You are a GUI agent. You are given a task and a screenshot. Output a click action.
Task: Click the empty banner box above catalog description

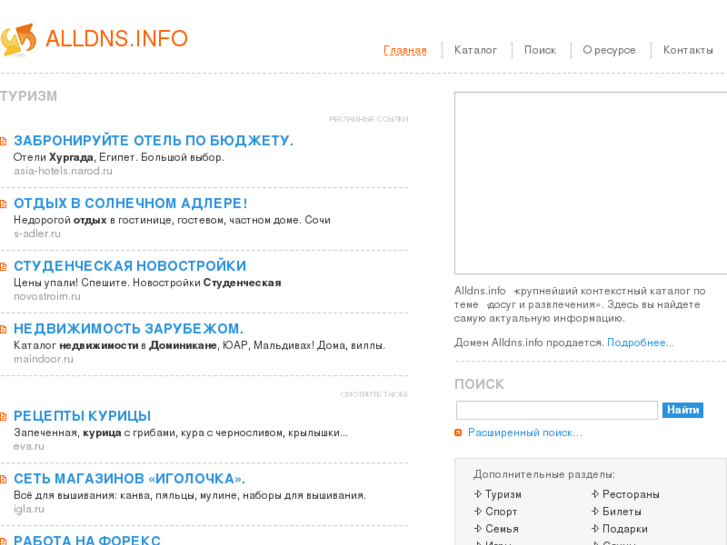(591, 183)
